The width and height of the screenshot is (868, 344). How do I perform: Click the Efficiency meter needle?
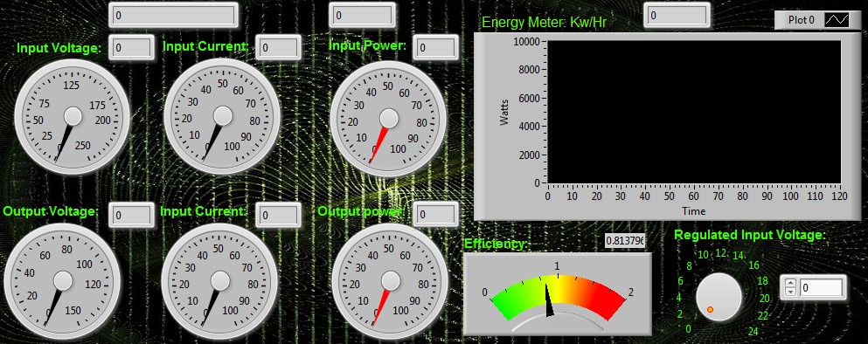[549, 299]
